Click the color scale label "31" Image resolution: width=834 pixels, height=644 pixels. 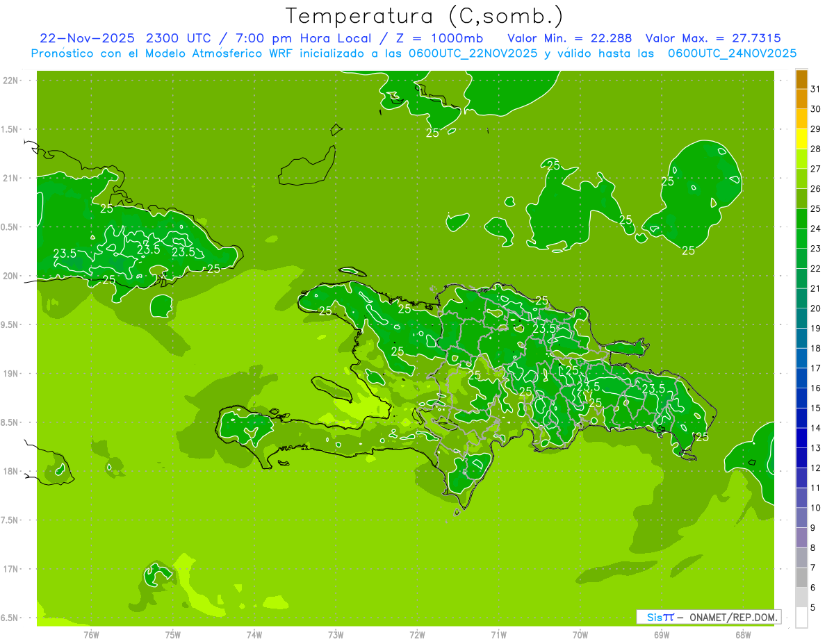[x=816, y=89]
